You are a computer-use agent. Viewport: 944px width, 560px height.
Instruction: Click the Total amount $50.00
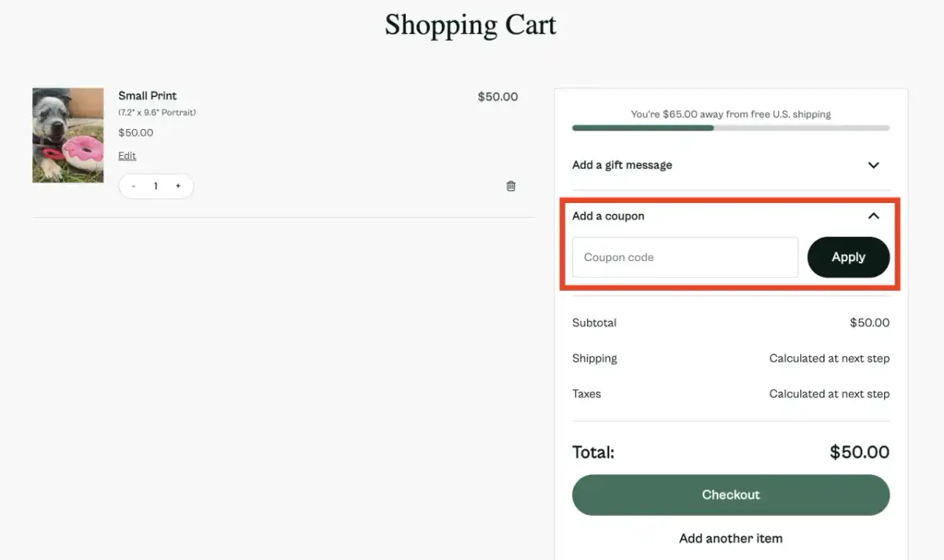pyautogui.click(x=860, y=452)
